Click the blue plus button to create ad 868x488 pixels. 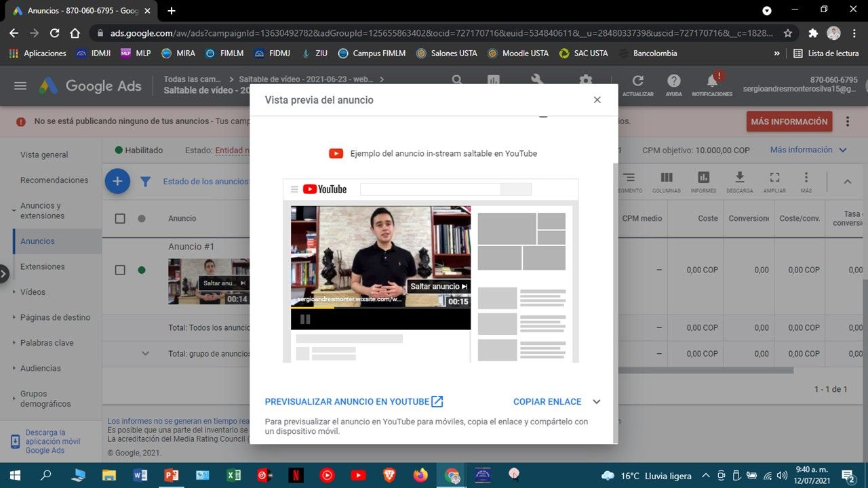[x=117, y=181]
